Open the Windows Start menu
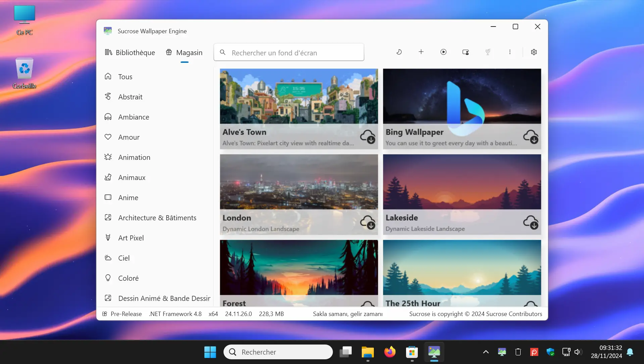This screenshot has height=364, width=644. pyautogui.click(x=210, y=352)
